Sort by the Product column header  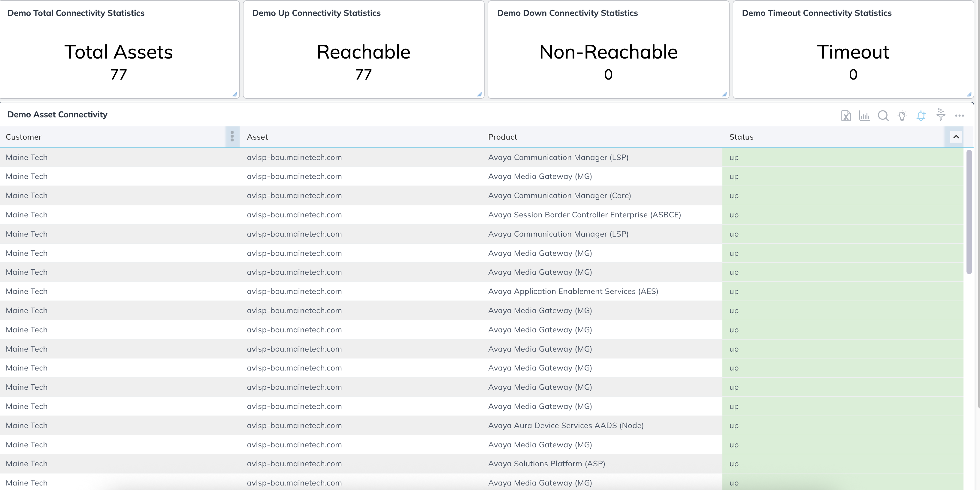[x=503, y=137]
